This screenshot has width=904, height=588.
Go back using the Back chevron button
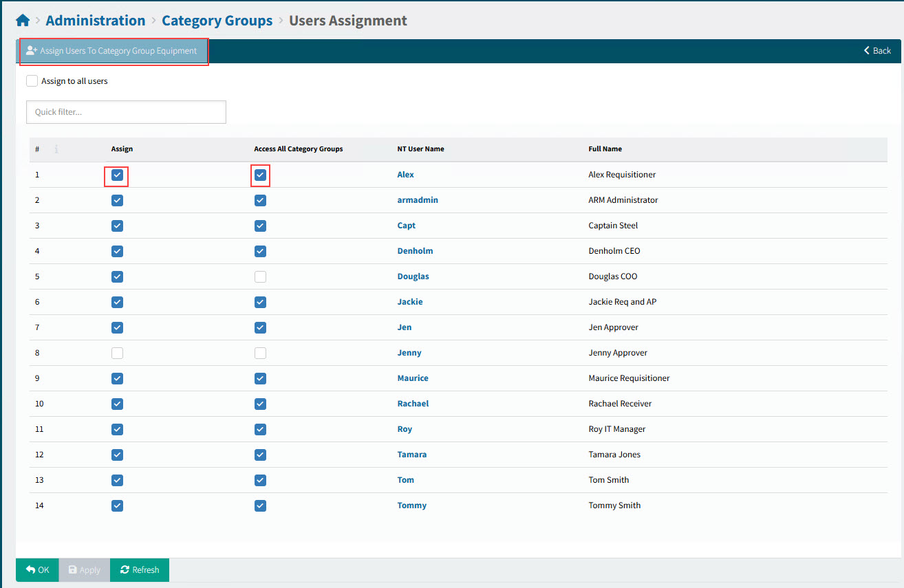click(877, 51)
